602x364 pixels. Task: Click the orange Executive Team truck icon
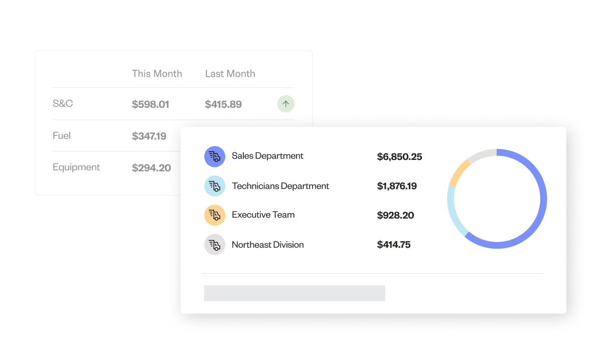click(214, 215)
